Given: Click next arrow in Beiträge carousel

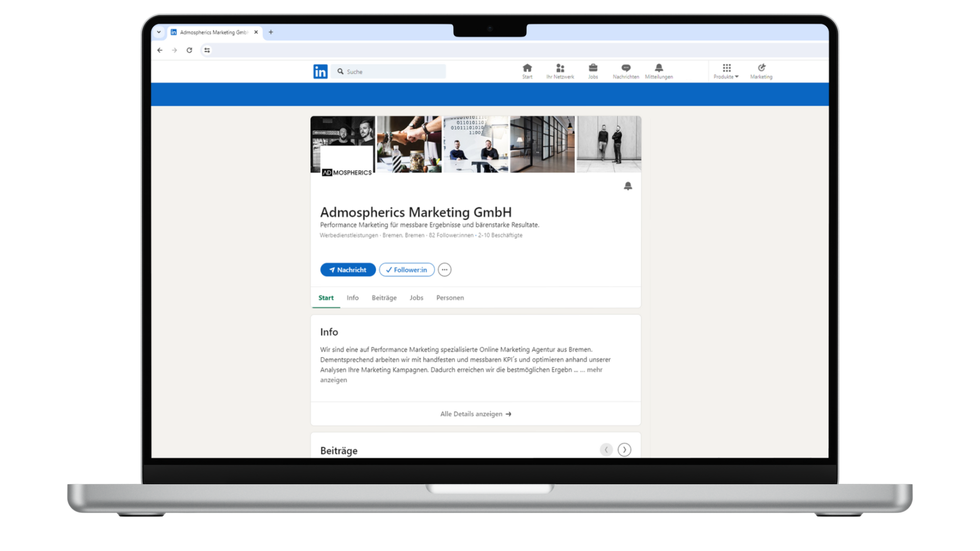Looking at the screenshot, I should click(x=624, y=449).
